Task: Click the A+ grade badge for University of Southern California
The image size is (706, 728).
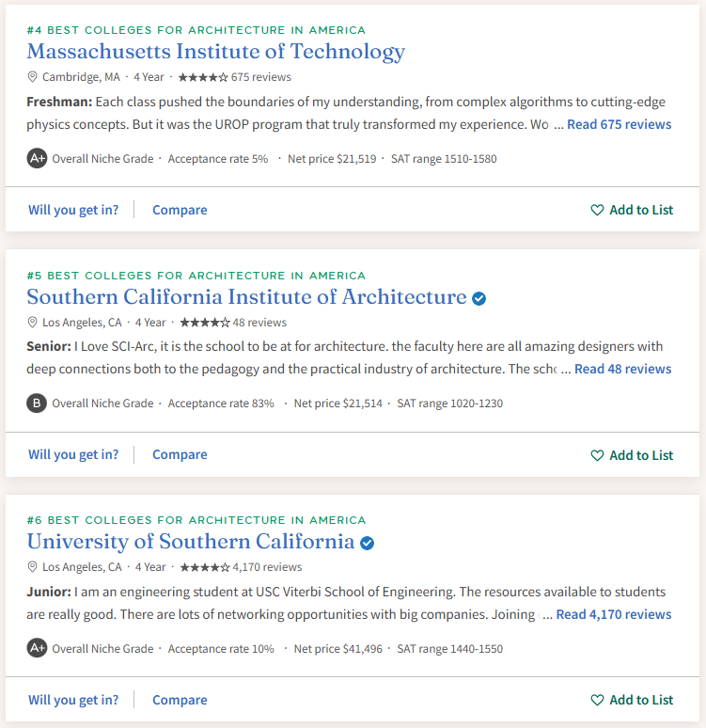Action: (37, 648)
